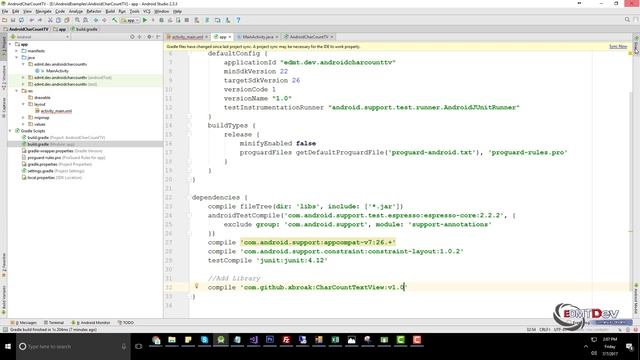Switch to the MainActivity.java editor tab
This screenshot has height=360, width=640.
pos(258,37)
